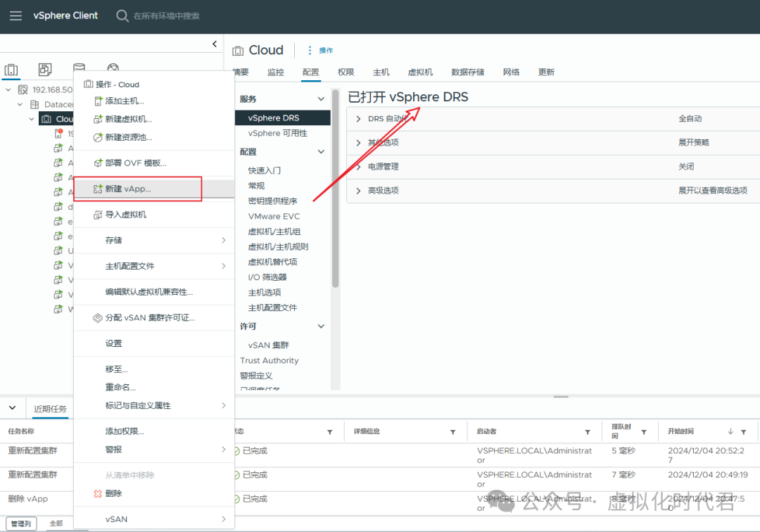The height and width of the screenshot is (532, 760).
Task: Open the vSAN submenu
Action: [153, 519]
